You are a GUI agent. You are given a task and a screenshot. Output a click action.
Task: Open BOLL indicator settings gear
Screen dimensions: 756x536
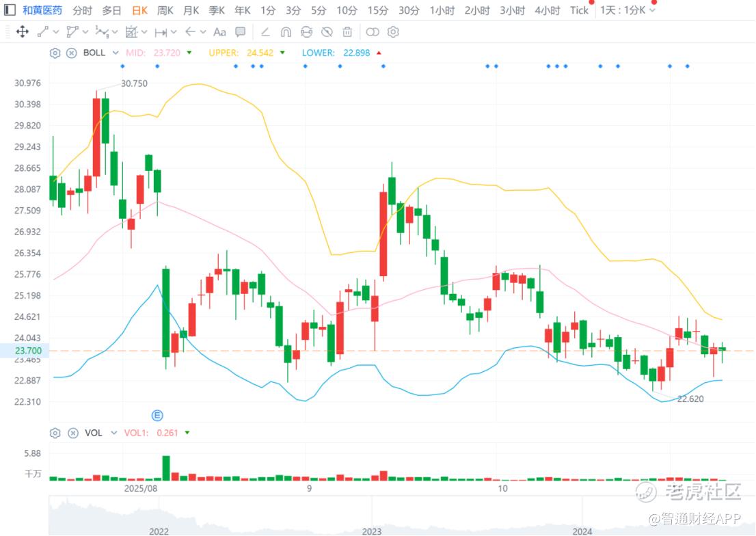click(x=55, y=53)
